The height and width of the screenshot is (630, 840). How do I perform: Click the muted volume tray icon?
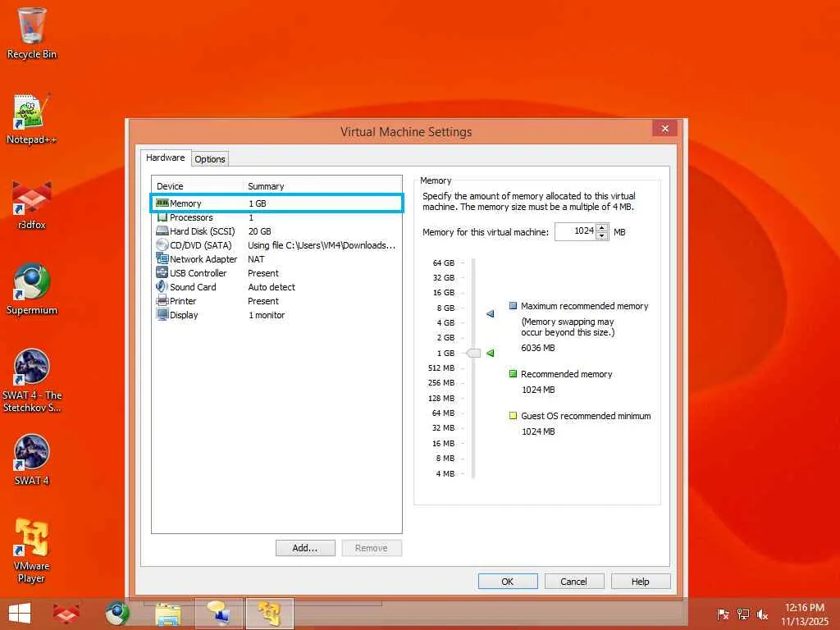pos(762,614)
